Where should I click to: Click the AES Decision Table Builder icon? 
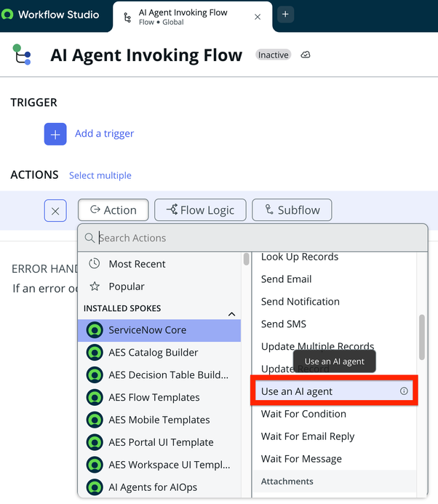[95, 375]
